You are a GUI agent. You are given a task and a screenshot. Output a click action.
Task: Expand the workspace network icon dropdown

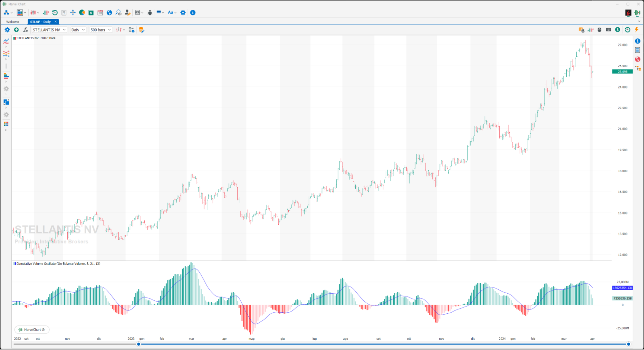(12, 13)
